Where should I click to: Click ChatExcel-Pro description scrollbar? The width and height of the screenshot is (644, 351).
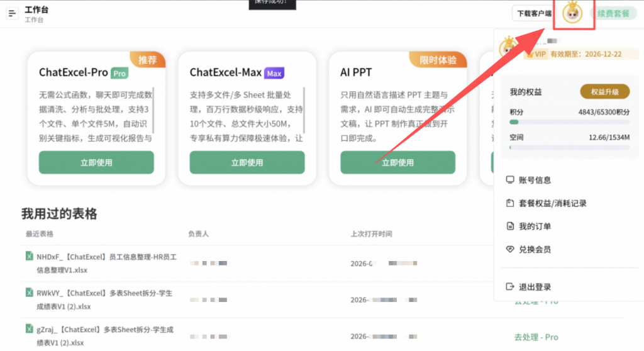153,110
